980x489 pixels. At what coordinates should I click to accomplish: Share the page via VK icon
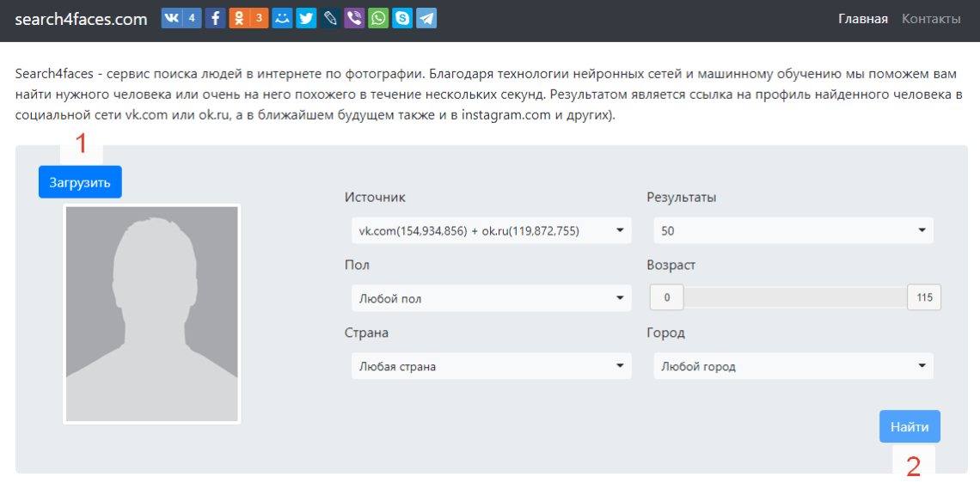[172, 18]
